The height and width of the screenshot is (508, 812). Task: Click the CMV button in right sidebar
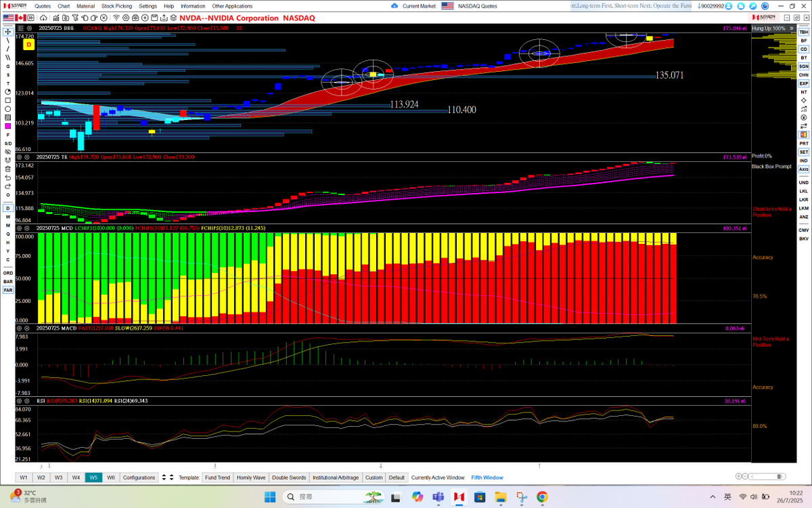pos(804,230)
